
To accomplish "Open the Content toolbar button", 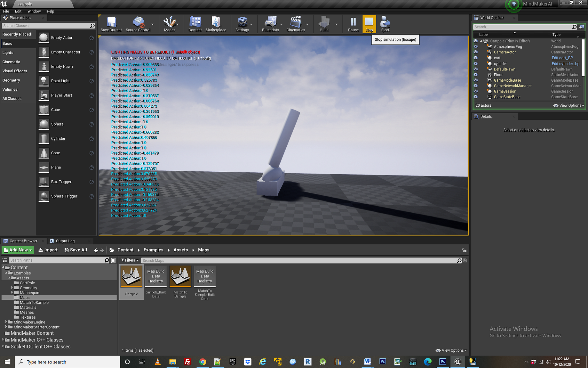I will pyautogui.click(x=195, y=24).
